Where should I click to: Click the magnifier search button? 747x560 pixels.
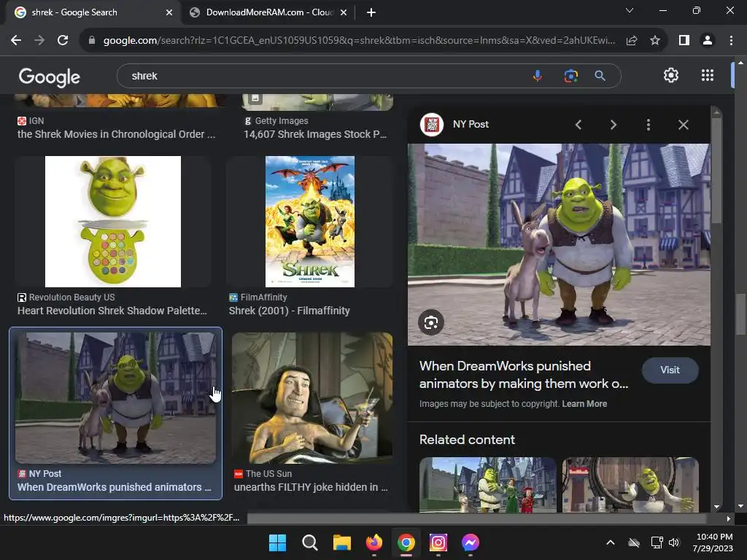pos(600,76)
